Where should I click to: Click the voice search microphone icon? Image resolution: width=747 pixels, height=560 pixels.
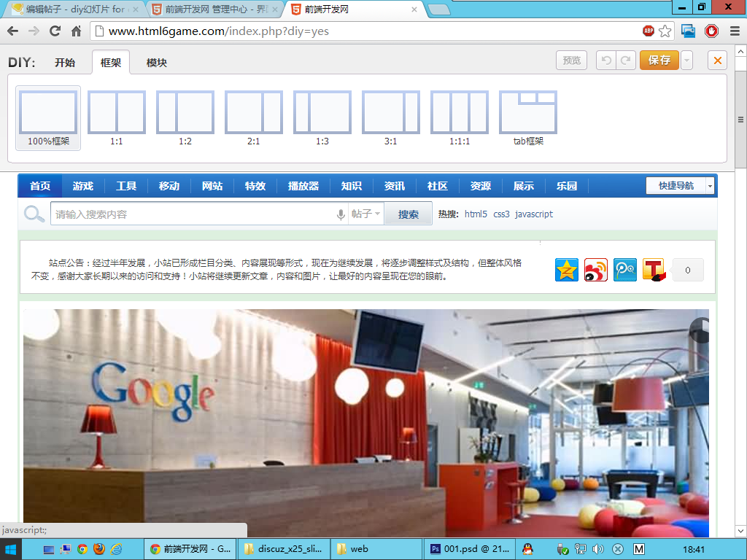pos(341,214)
